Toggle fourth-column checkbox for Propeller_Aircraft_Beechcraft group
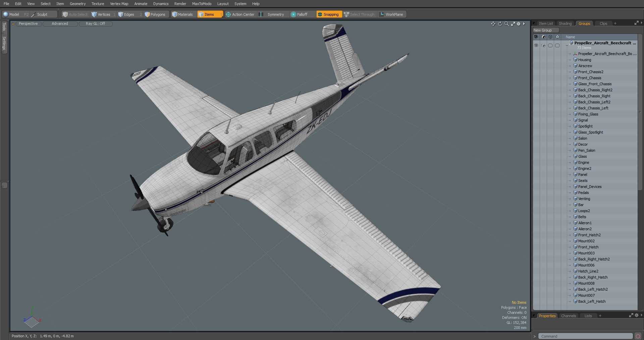 [x=557, y=46]
